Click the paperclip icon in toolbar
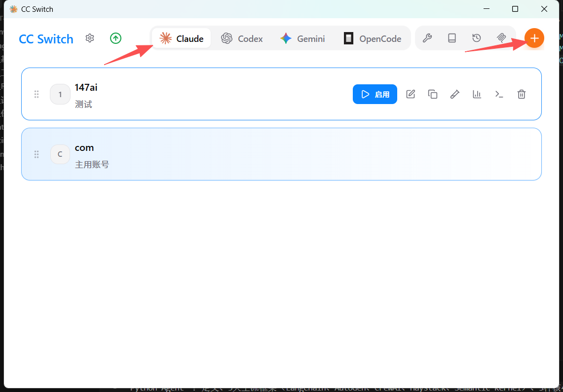 (x=501, y=38)
